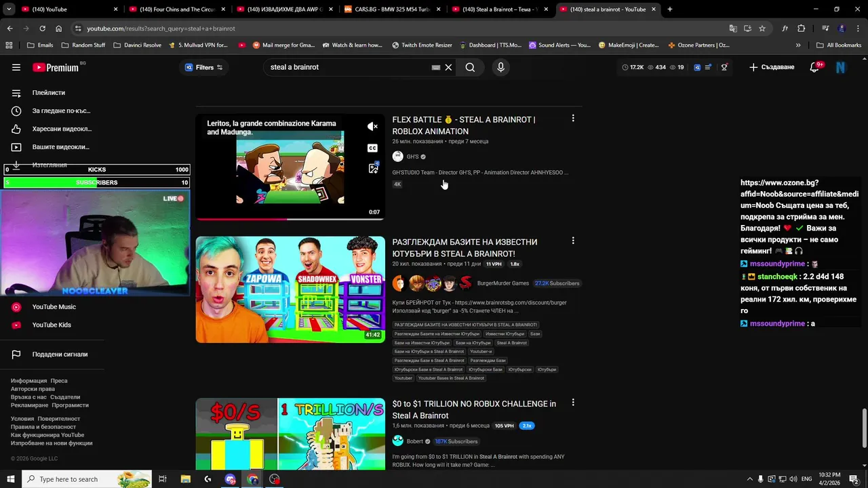Screen dimensions: 868x488
Task: Show hidden bookmarks with the chevron
Action: [x=798, y=45]
